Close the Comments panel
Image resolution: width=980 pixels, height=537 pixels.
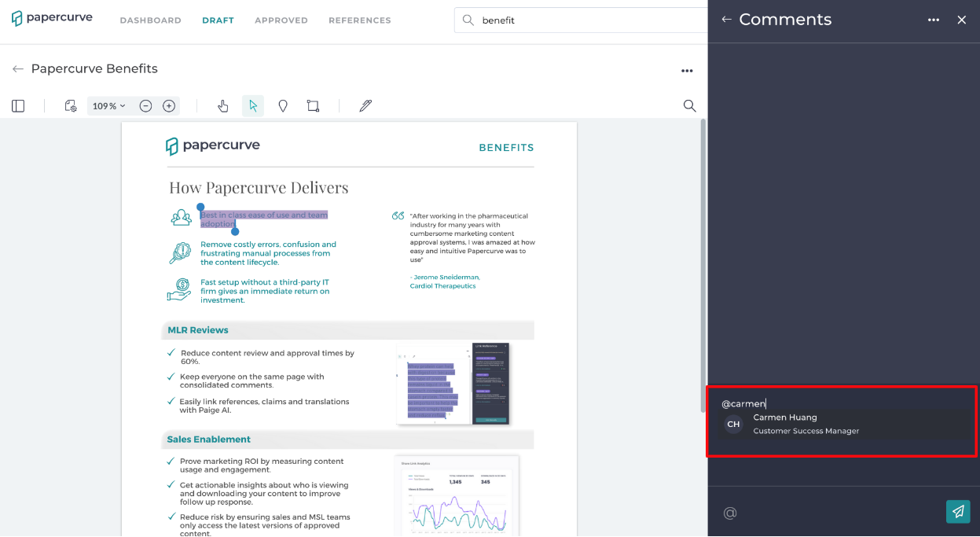(x=962, y=20)
